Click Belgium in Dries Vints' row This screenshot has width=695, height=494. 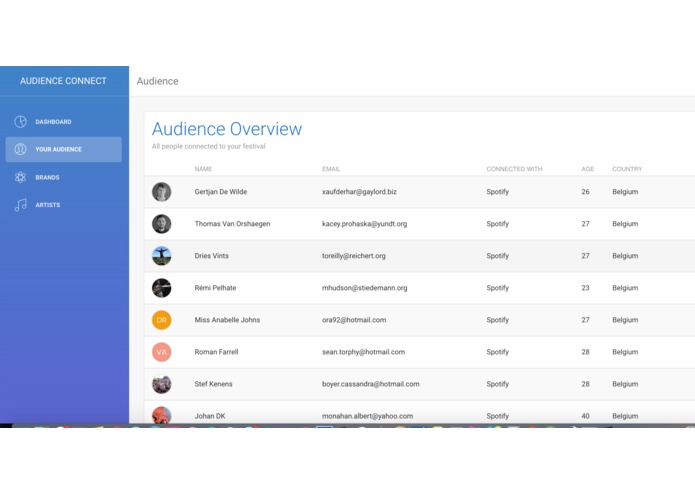(x=625, y=256)
